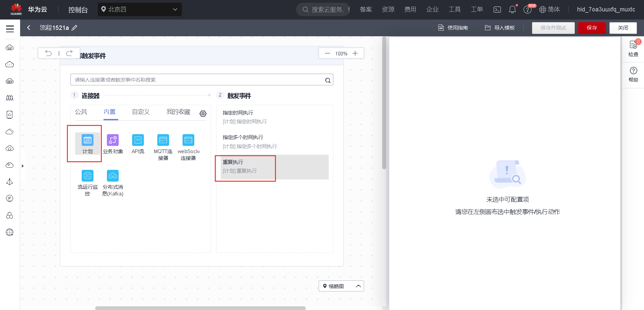Viewport: 644px width, 310px height.
Task: Open the 工单 menu
Action: (477, 9)
